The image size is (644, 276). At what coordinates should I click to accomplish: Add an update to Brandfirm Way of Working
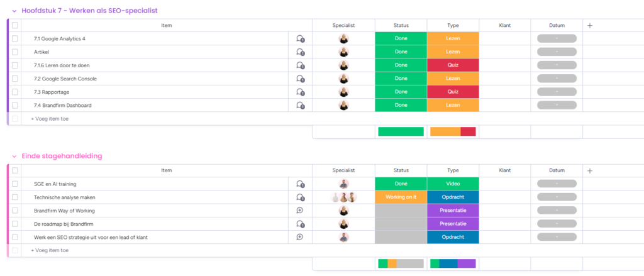tap(300, 211)
